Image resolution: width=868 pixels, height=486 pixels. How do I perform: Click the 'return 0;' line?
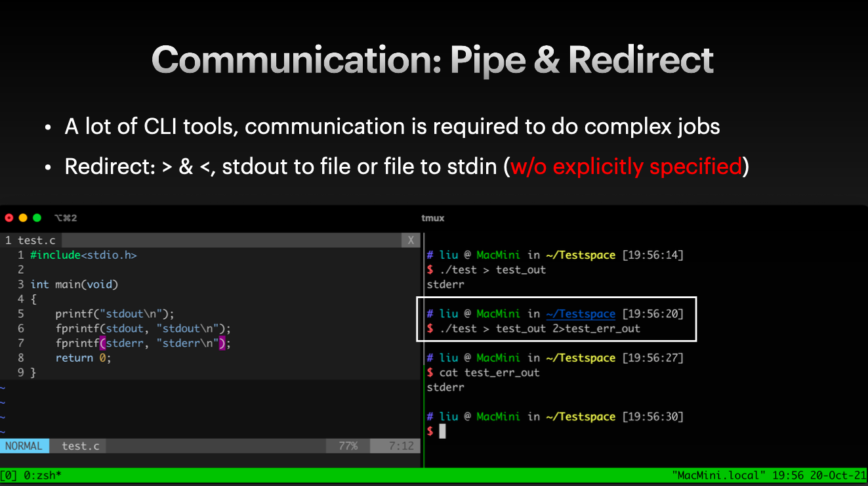point(83,358)
